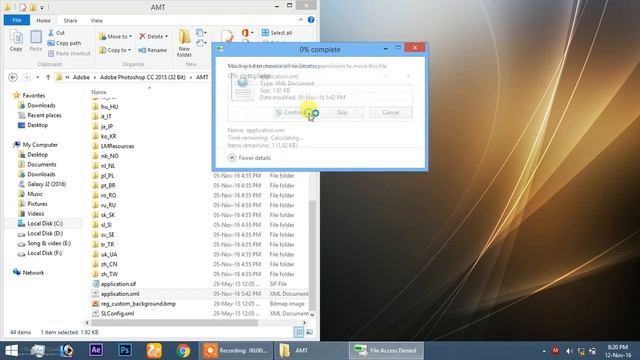Click Skip in the file dialog

342,113
